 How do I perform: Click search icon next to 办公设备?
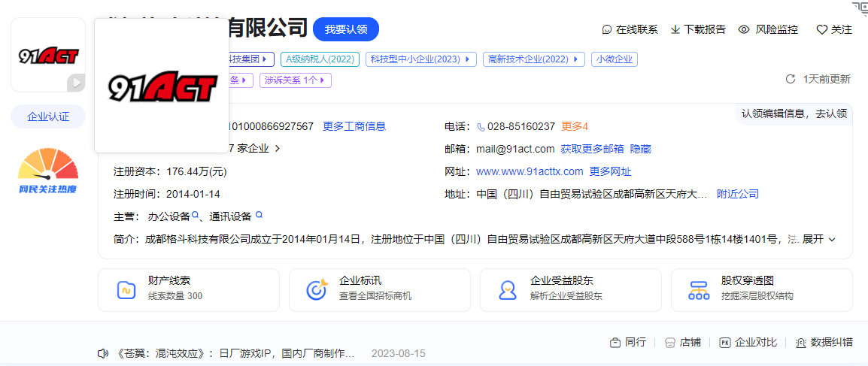click(x=196, y=216)
